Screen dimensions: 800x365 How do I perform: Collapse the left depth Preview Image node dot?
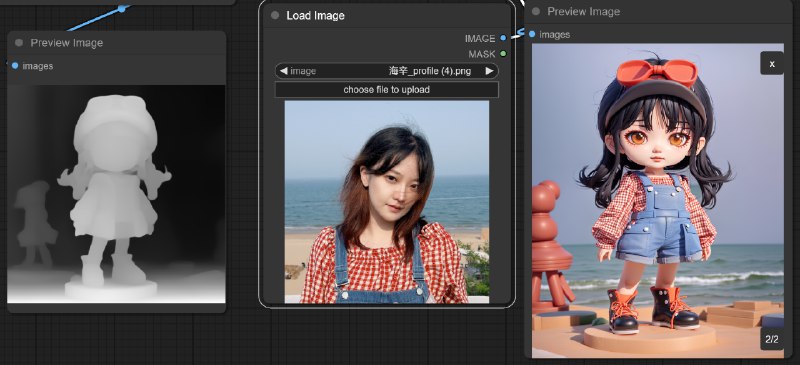[19, 43]
